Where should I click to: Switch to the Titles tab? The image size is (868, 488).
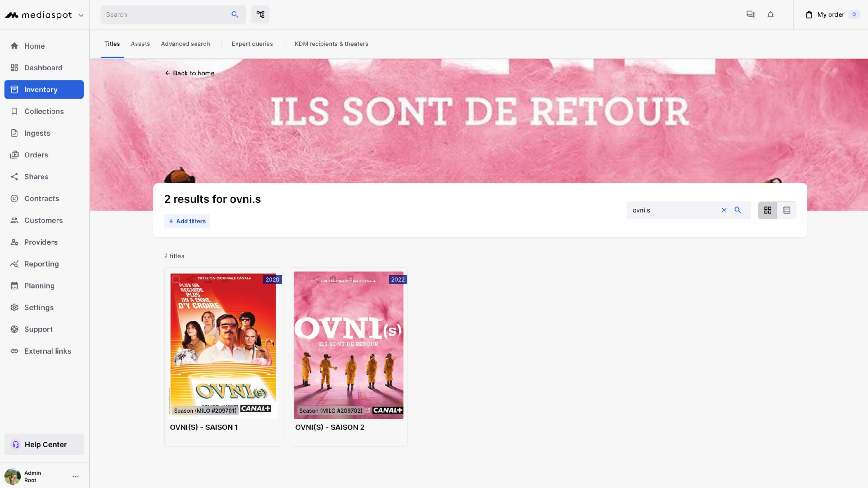112,44
